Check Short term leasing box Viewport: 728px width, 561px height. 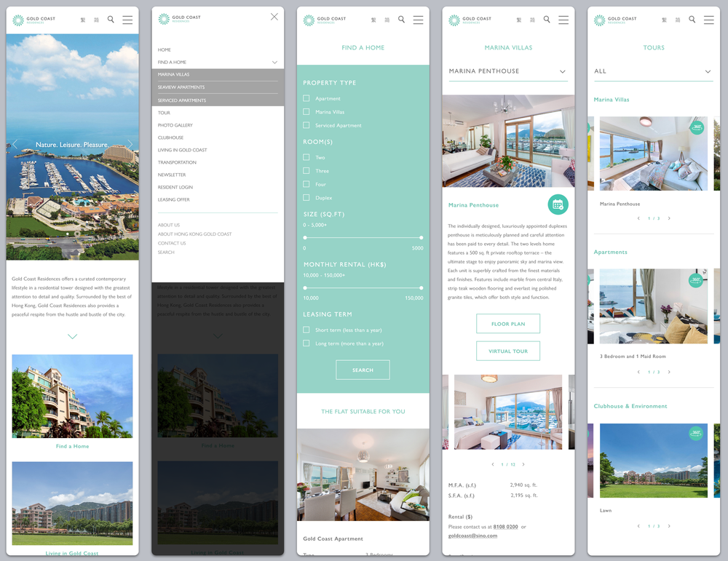click(x=306, y=330)
